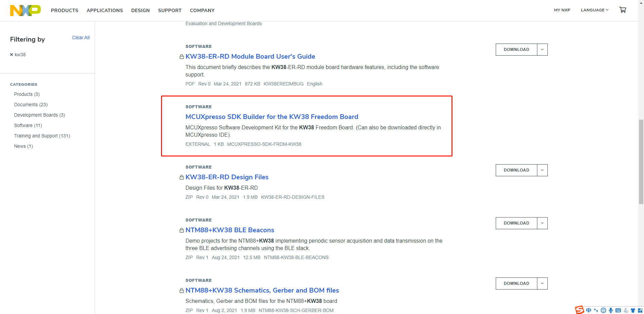Expand download options for Module Board User's Guide

click(542, 50)
